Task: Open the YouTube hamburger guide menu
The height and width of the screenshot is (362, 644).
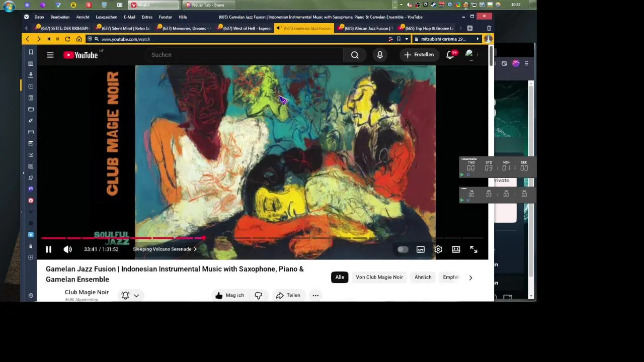Action: 50,55
